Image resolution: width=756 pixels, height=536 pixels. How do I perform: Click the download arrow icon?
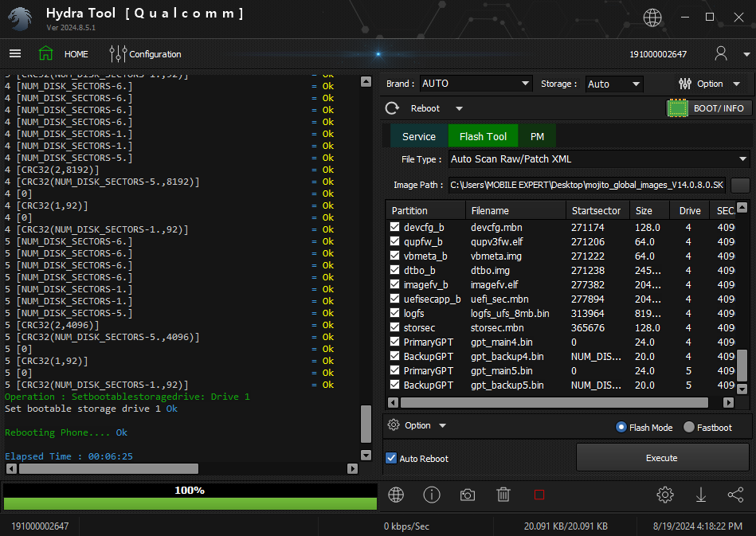pos(700,495)
